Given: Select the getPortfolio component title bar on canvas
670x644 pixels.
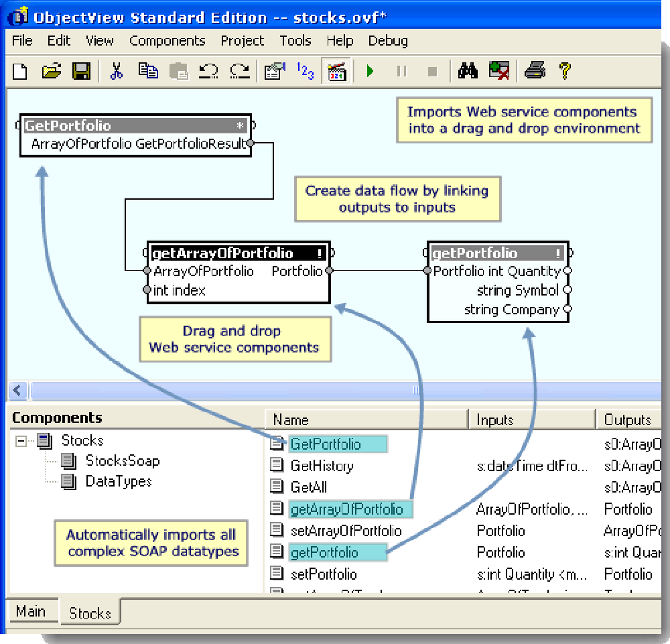Looking at the screenshot, I should click(x=497, y=253).
